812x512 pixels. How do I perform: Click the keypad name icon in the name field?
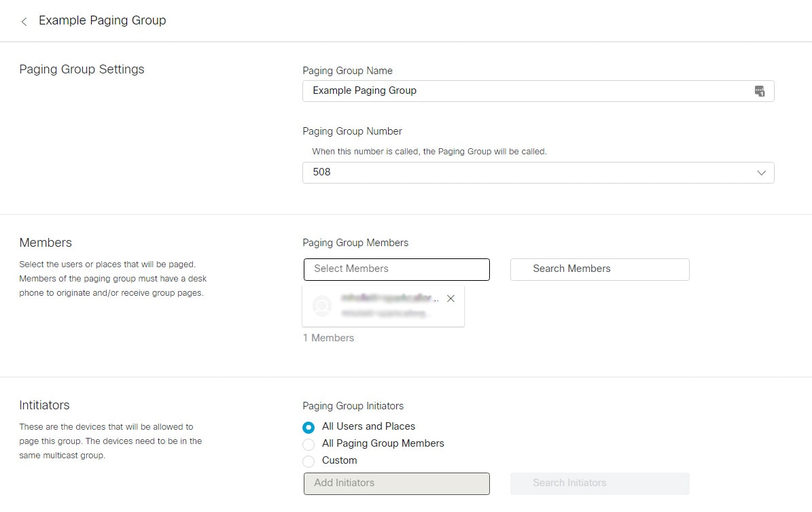(x=760, y=90)
